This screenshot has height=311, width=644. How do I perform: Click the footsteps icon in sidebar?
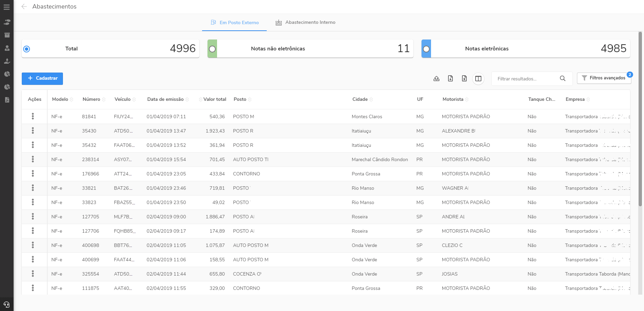(7, 22)
